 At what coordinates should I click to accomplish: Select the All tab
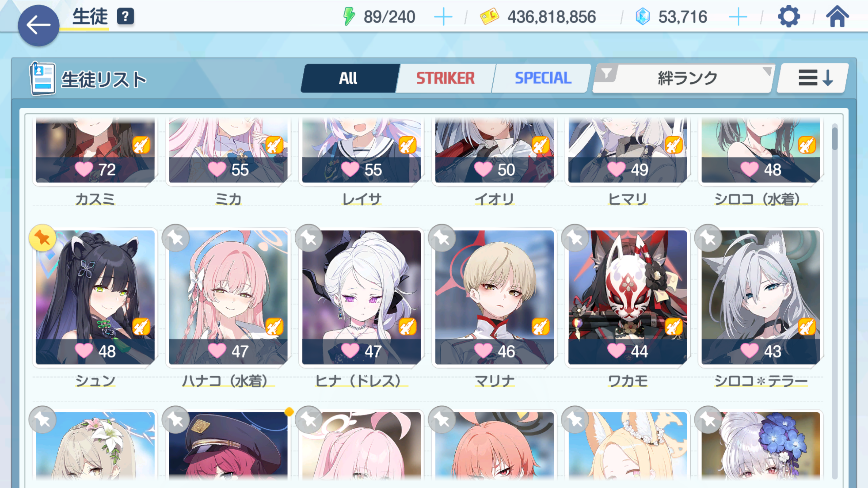[349, 78]
